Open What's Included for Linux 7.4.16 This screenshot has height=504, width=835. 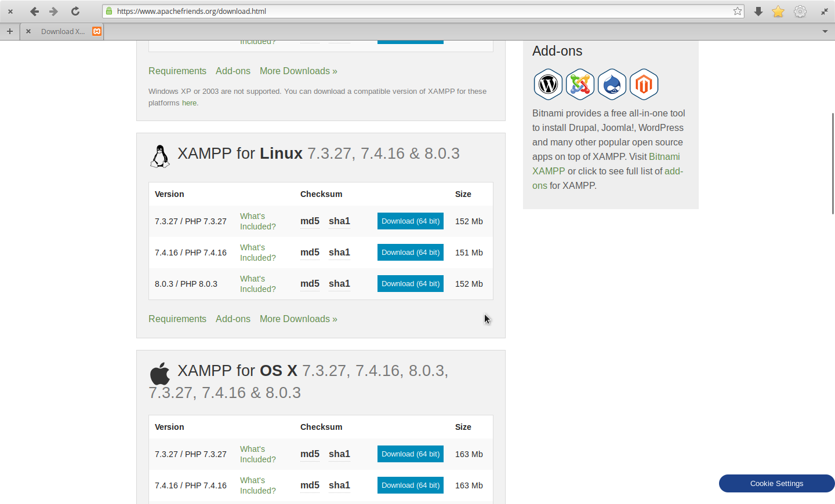[x=258, y=253]
